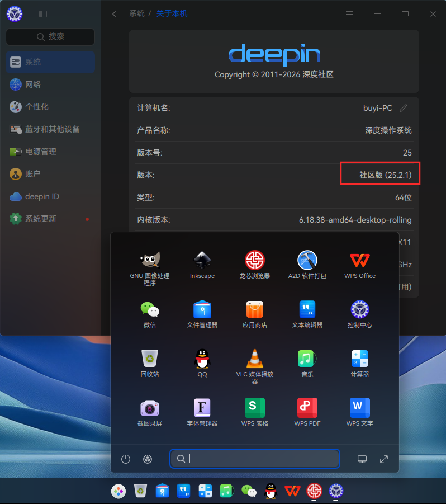The width and height of the screenshot is (446, 504).
Task: Focus the control center 搜索 box
Action: click(x=50, y=37)
